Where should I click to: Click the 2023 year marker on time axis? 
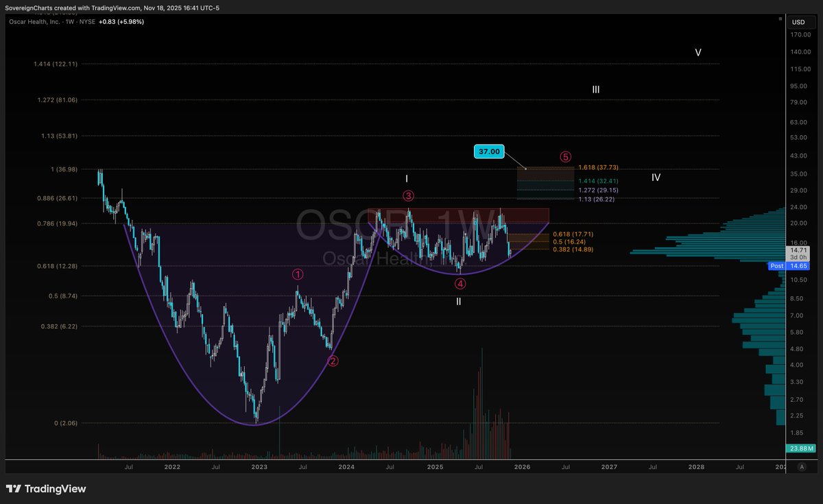(259, 467)
